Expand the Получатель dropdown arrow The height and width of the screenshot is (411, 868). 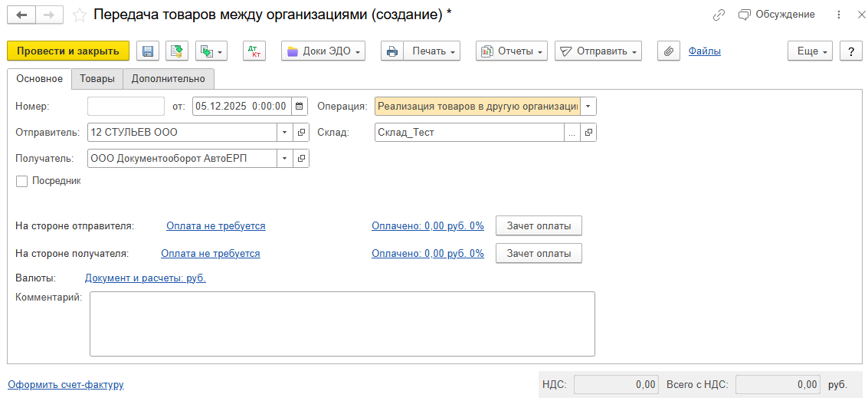pyautogui.click(x=284, y=158)
